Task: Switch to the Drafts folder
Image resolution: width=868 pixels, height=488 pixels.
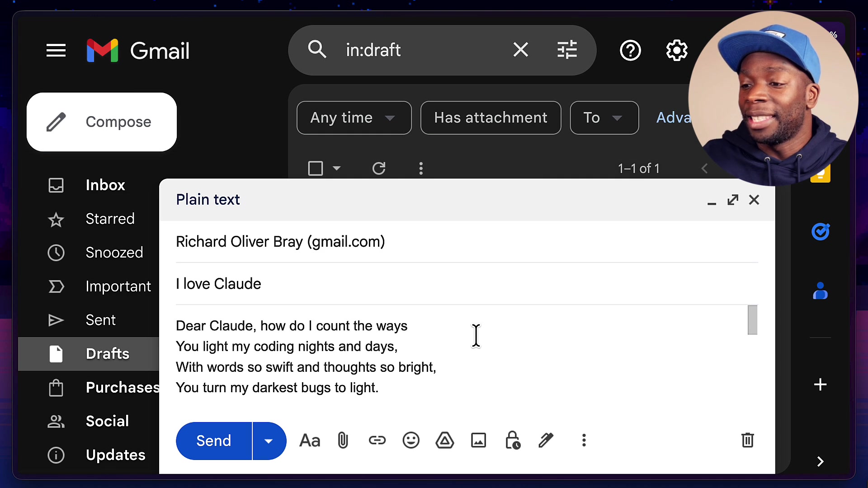Action: click(x=107, y=354)
